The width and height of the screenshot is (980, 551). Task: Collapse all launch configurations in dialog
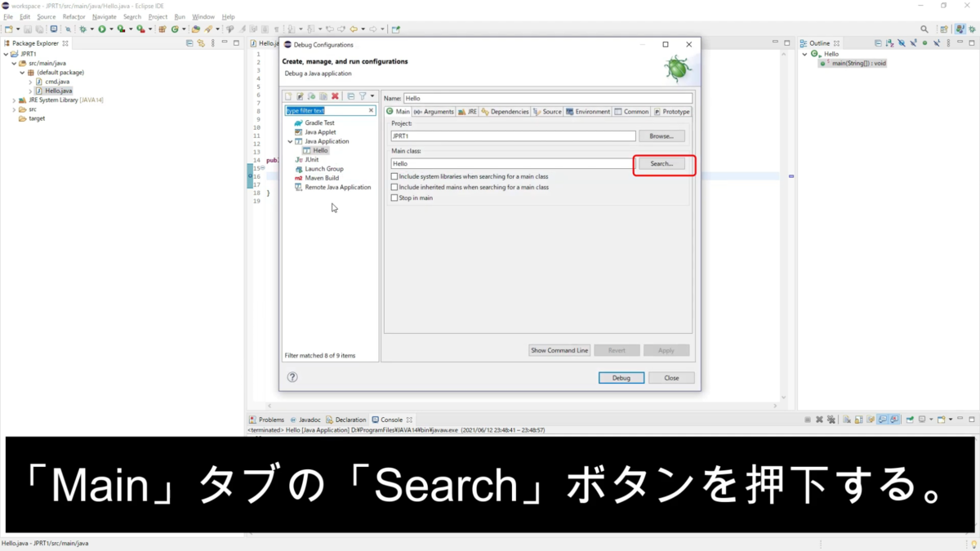pos(350,96)
